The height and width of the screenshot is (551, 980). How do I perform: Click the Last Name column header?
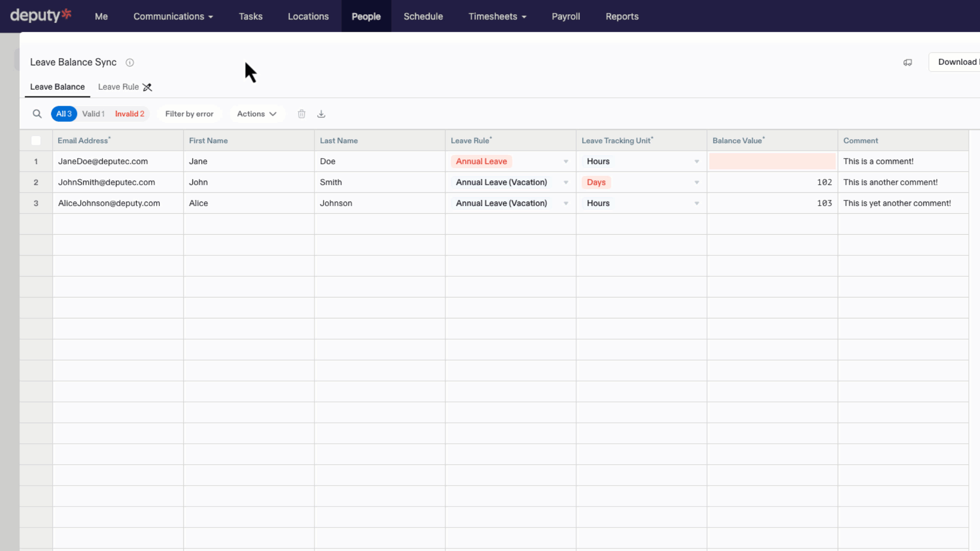pyautogui.click(x=379, y=140)
